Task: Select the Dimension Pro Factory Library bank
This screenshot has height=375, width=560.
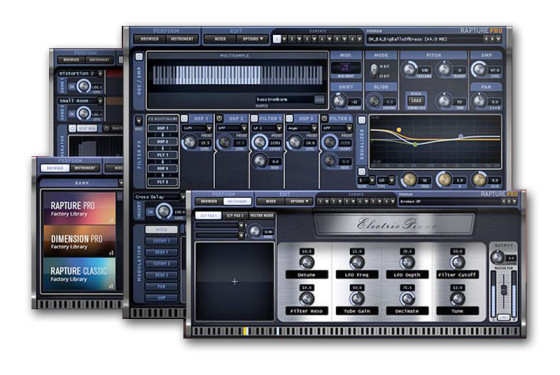Action: [80, 241]
